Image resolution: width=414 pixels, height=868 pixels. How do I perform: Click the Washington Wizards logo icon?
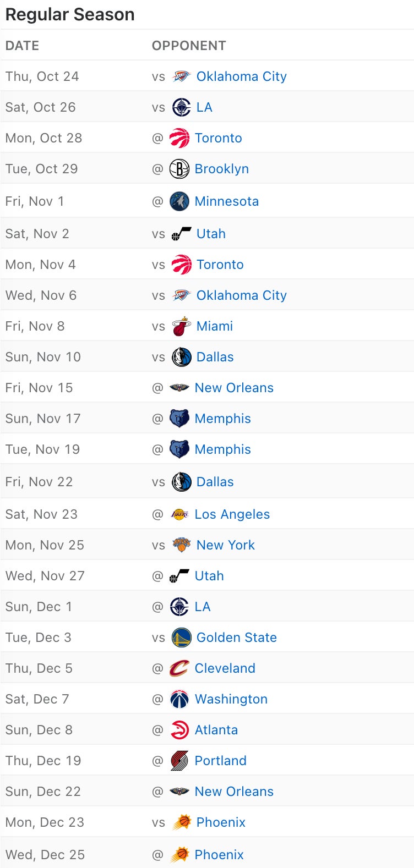click(x=179, y=699)
